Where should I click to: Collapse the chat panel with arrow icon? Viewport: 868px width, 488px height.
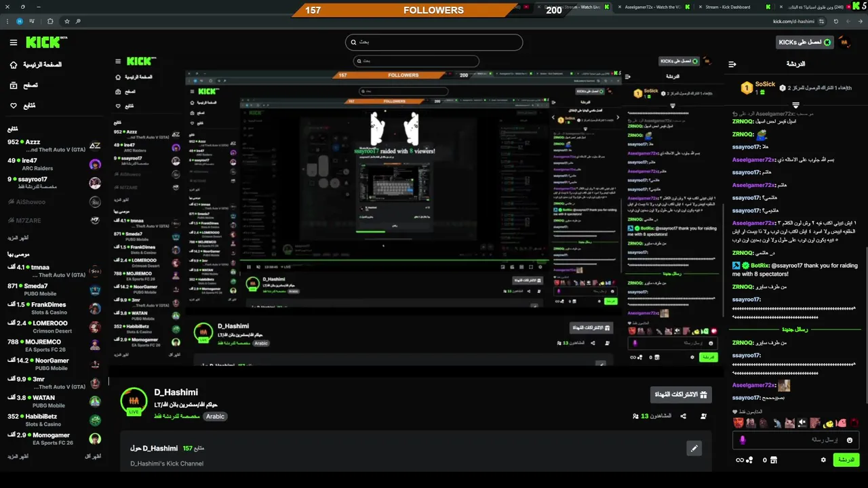pyautogui.click(x=732, y=64)
